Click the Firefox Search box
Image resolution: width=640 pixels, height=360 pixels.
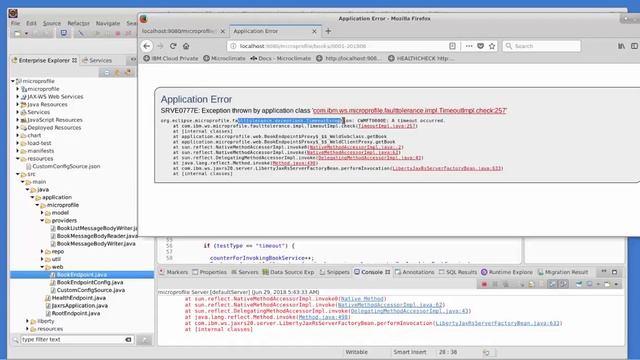click(x=542, y=46)
